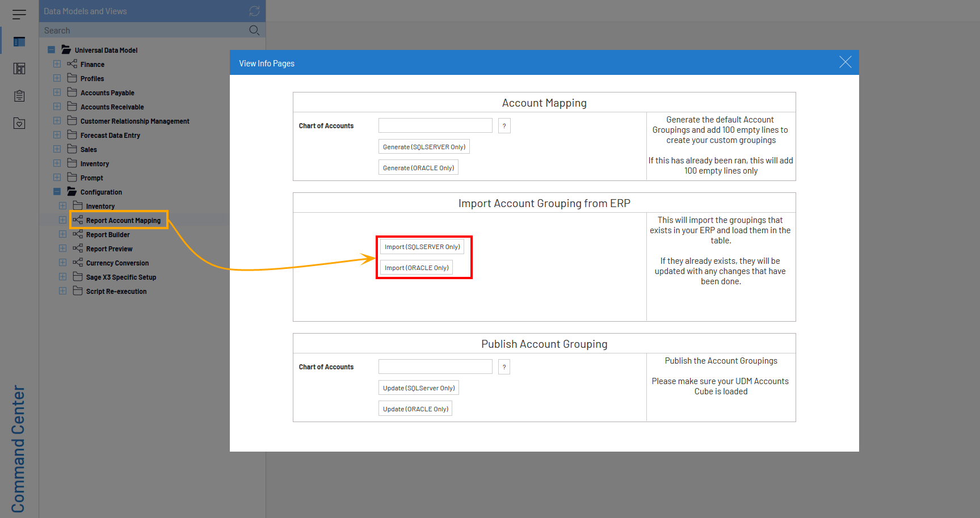The height and width of the screenshot is (518, 980).
Task: Click the search magnifier icon
Action: [254, 30]
